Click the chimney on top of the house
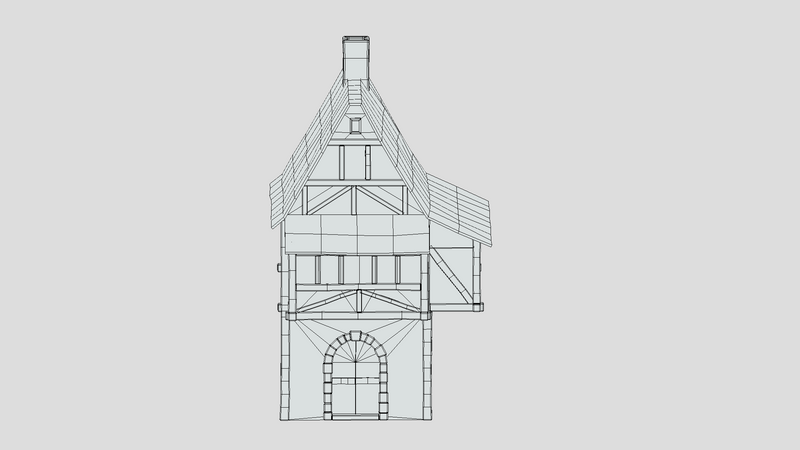The height and width of the screenshot is (450, 800). (356, 58)
